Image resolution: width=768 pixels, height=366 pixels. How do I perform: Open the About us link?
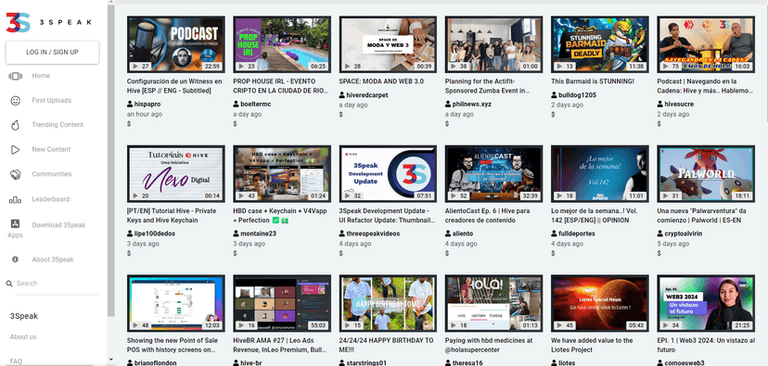[23, 337]
